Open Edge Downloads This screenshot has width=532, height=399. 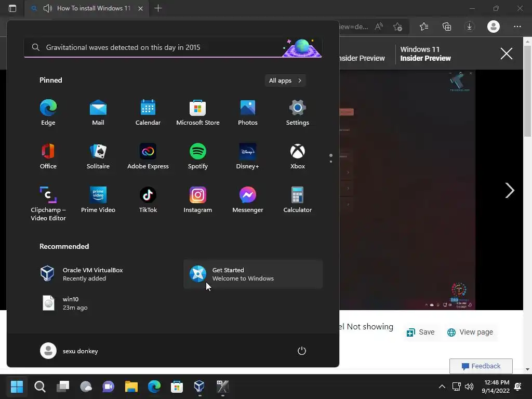click(x=470, y=26)
